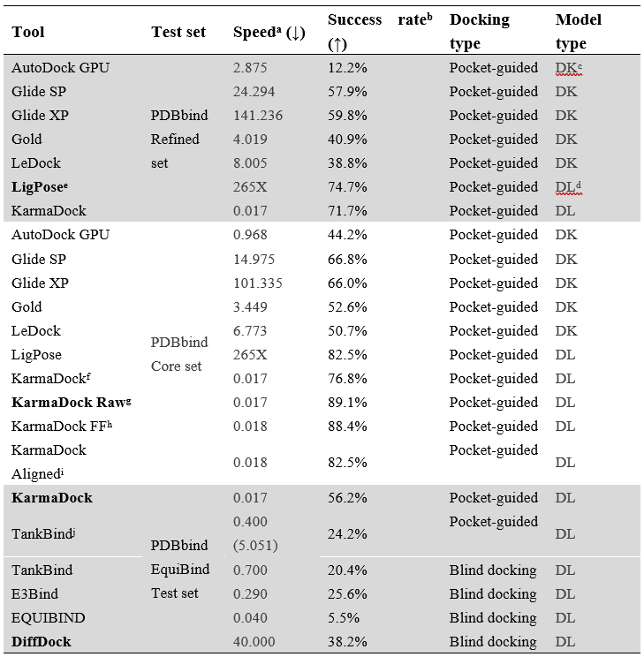Click the 141.236 speed value
The image size is (644, 657).
pyautogui.click(x=258, y=115)
